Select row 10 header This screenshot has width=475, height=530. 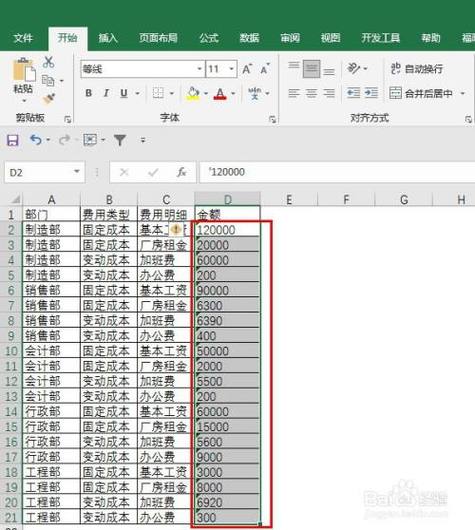pos(11,351)
